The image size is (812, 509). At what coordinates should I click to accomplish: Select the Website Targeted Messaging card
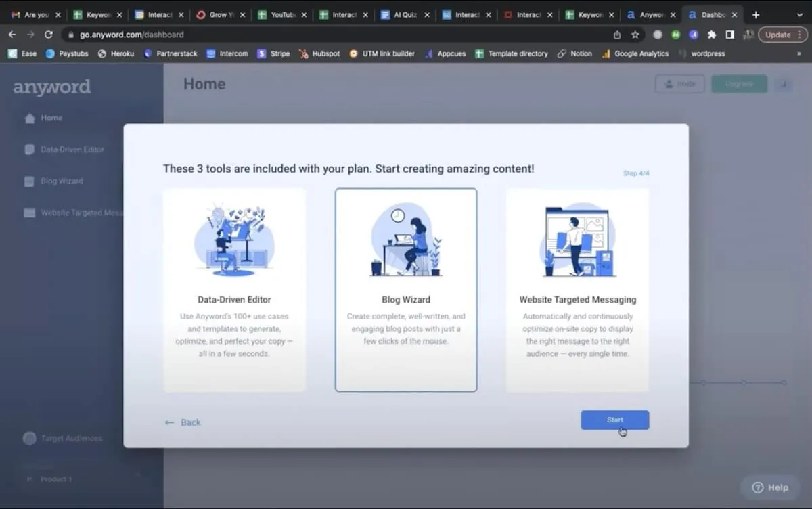coord(577,290)
